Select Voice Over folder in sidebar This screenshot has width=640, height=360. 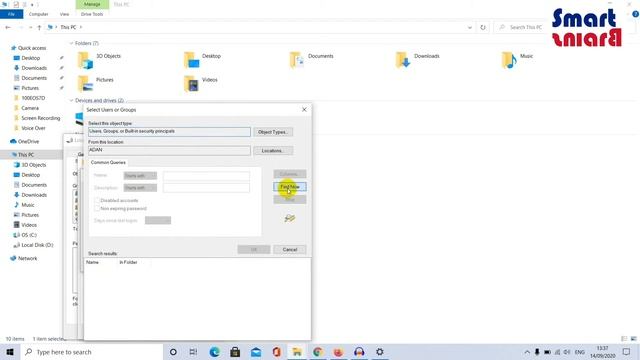click(33, 128)
